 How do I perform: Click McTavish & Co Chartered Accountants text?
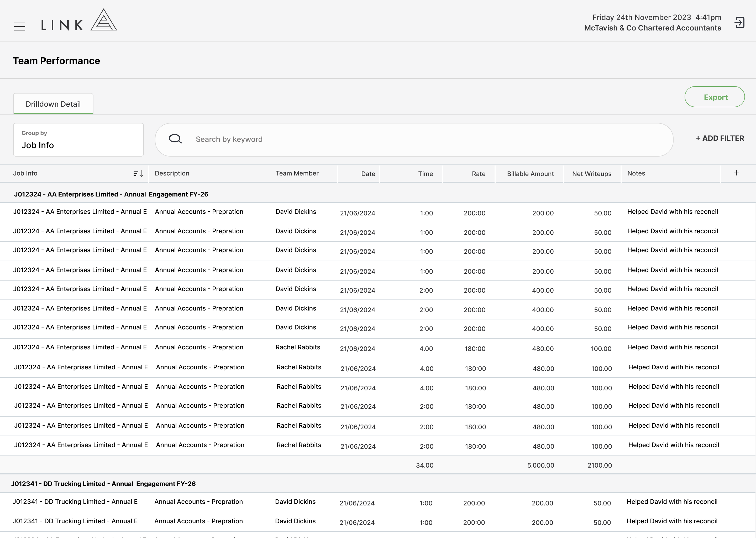(652, 28)
